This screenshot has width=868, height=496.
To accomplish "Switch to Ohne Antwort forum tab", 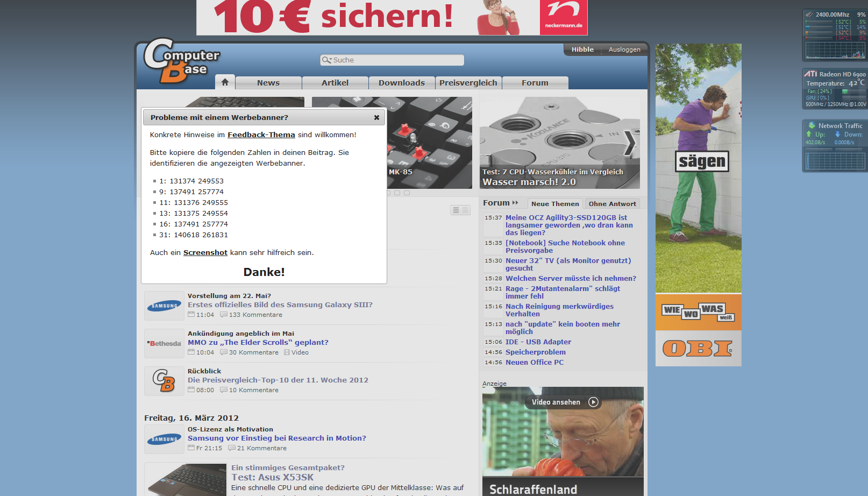I will [x=612, y=204].
